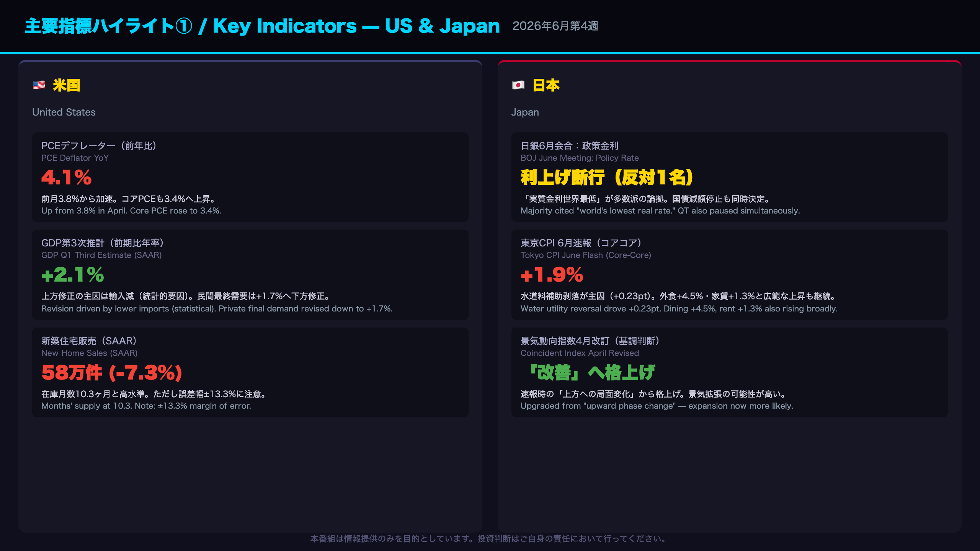Click the Japan flag icon
The width and height of the screenshot is (980, 551).
coord(518,85)
